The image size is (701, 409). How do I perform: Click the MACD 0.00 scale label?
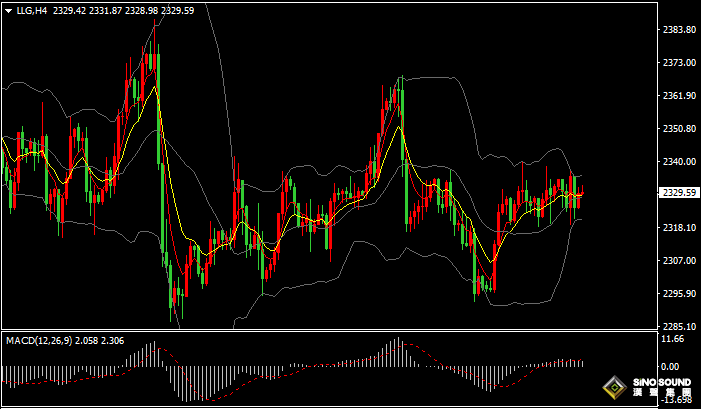(x=670, y=367)
